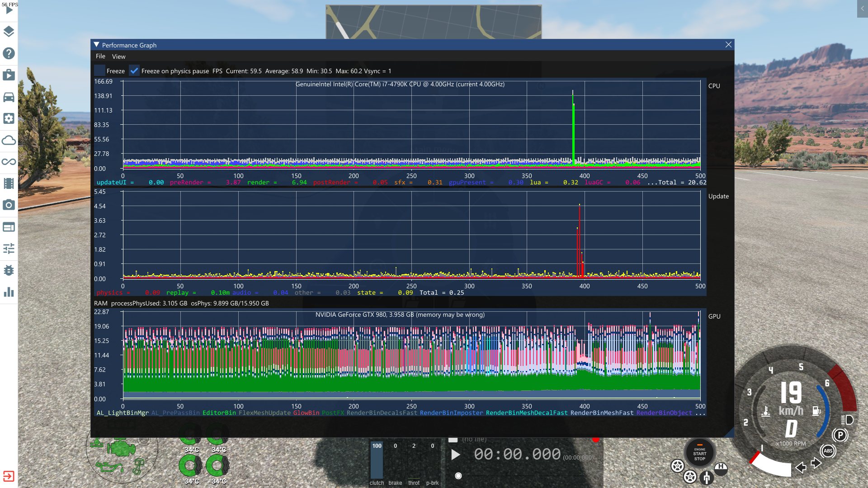Click the green piston icon in damage app
This screenshot has width=868, height=488.
click(x=139, y=467)
